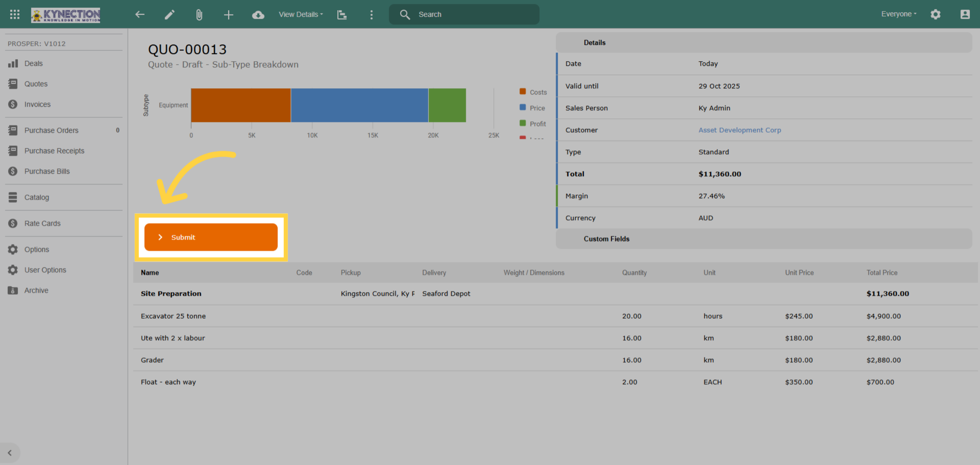Open the user account icon
This screenshot has height=465, width=980.
point(965,14)
